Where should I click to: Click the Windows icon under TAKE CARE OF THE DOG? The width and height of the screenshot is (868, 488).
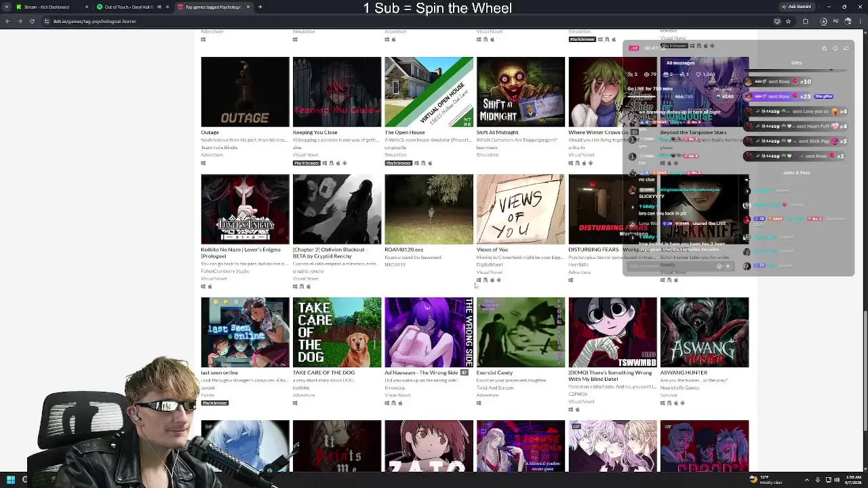click(295, 403)
